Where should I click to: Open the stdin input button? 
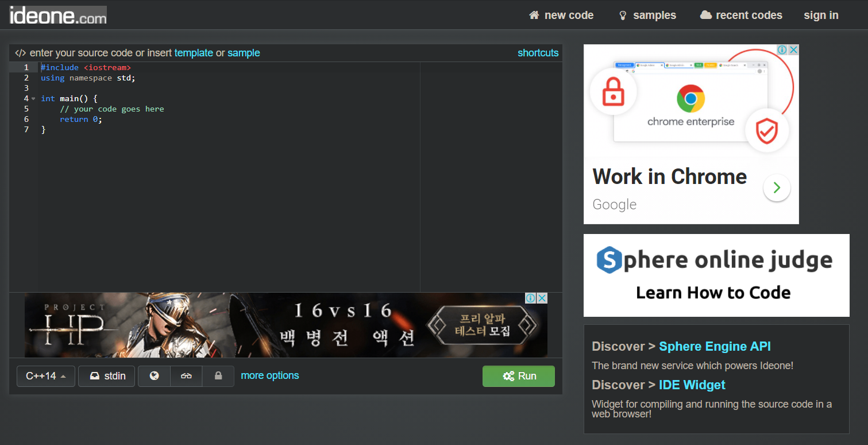[107, 376]
